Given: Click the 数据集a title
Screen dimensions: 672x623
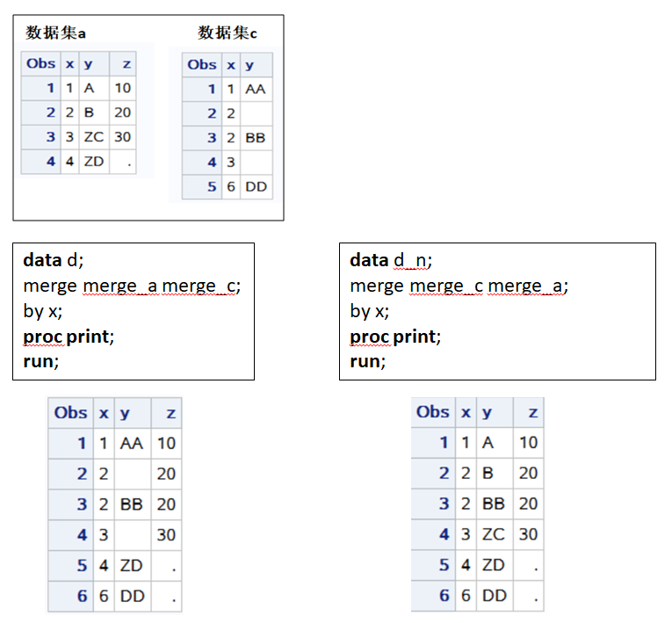Looking at the screenshot, I should click(55, 33).
